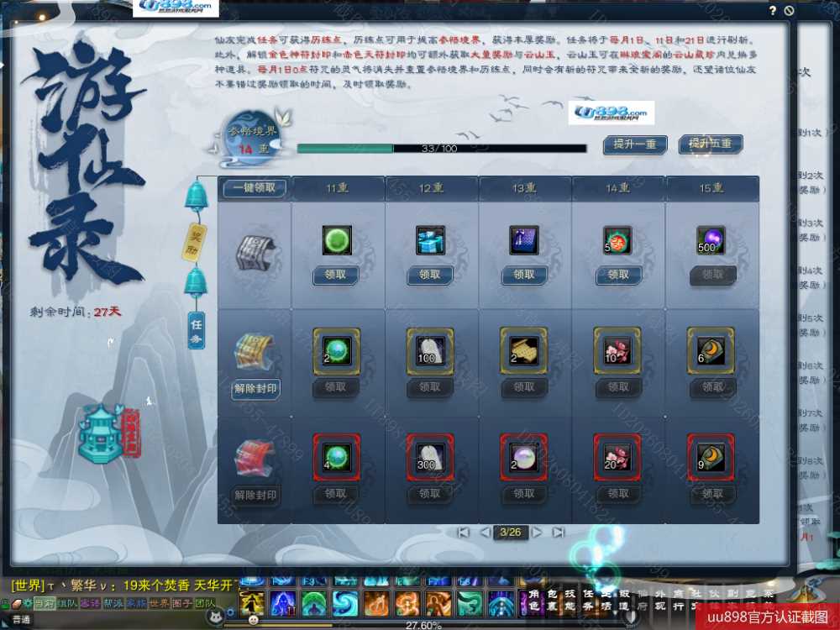
Task: Switch chat to the 世界 channel
Action: (x=159, y=603)
